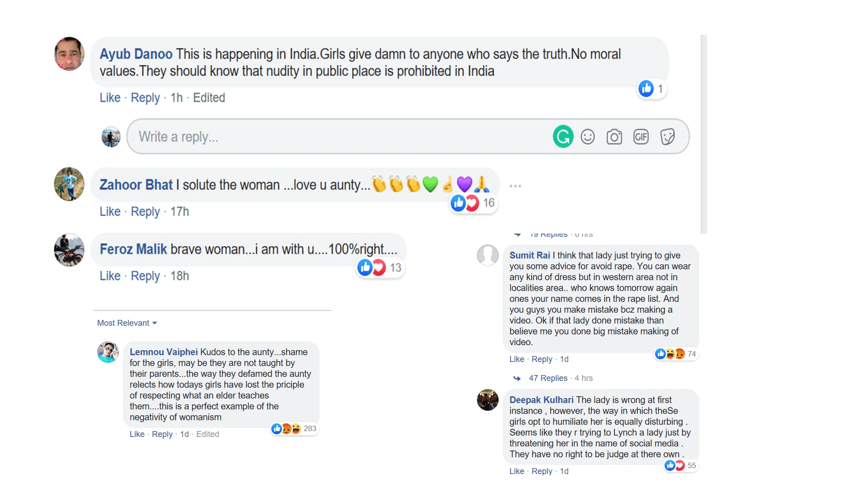
Task: Expand the 19 Replies thread
Action: coord(548,234)
